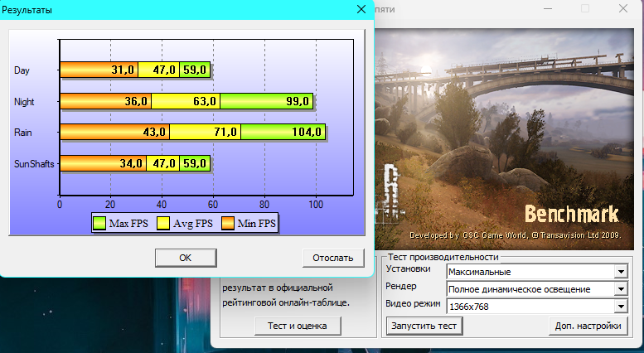Screen dimensions: 644x353
Task: Select the Полное динамическое освещение combo box
Action: pos(537,289)
